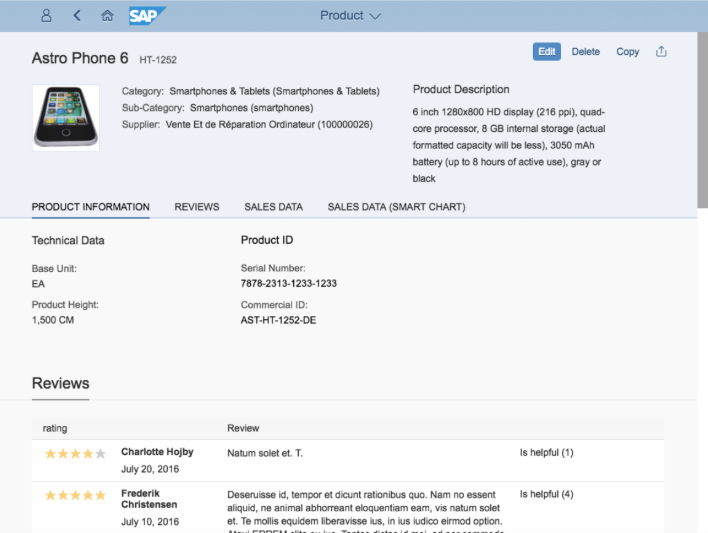This screenshot has height=533, width=708.
Task: Click the sub-category value Smartphones (smartphones)
Action: [x=252, y=108]
